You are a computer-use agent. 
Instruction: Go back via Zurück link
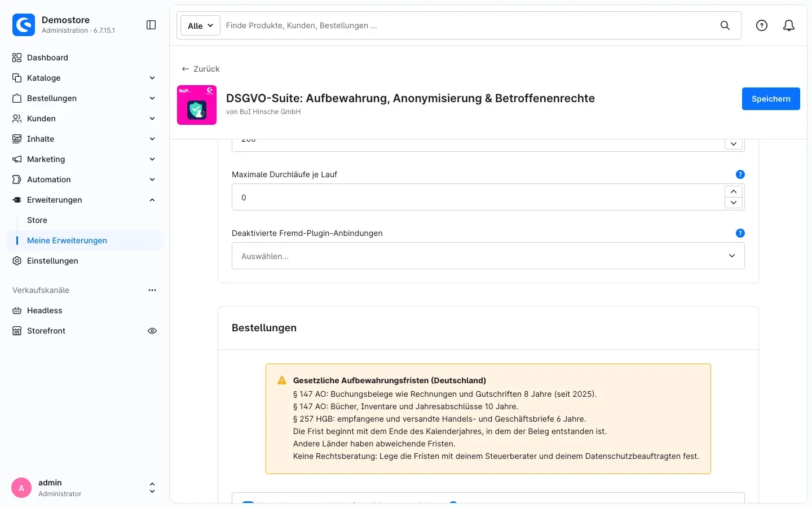[201, 69]
